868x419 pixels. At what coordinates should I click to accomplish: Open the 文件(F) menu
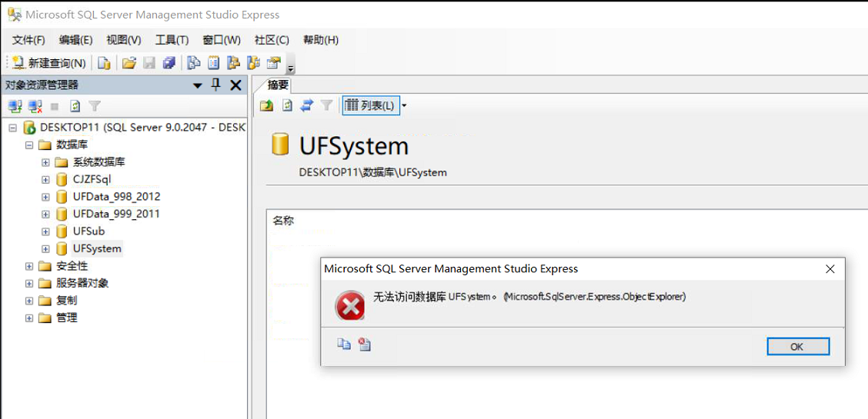pos(28,40)
